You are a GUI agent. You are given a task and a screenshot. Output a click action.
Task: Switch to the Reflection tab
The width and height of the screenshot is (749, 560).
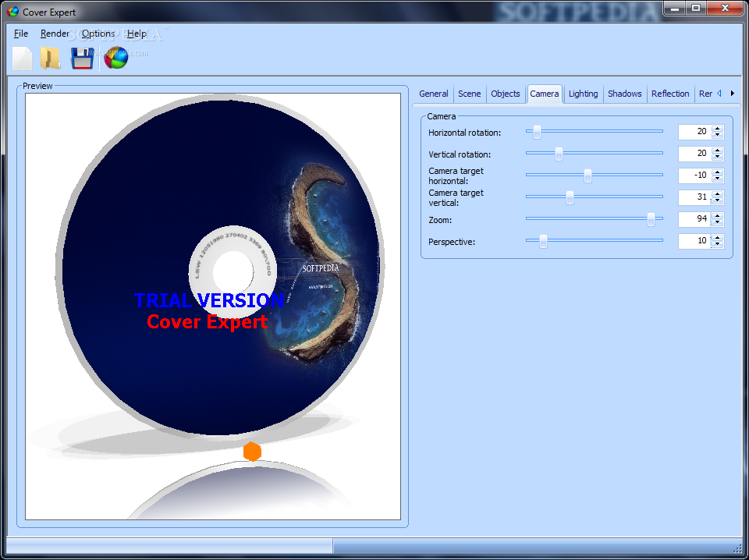(670, 94)
